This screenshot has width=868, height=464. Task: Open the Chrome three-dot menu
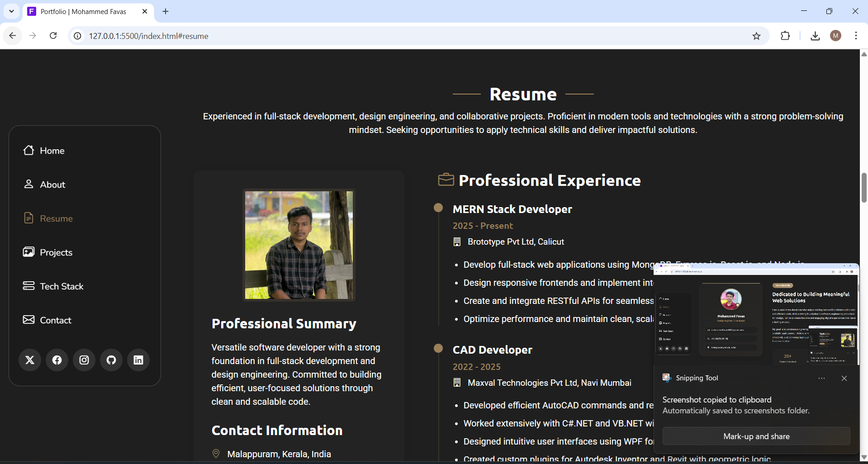(856, 36)
